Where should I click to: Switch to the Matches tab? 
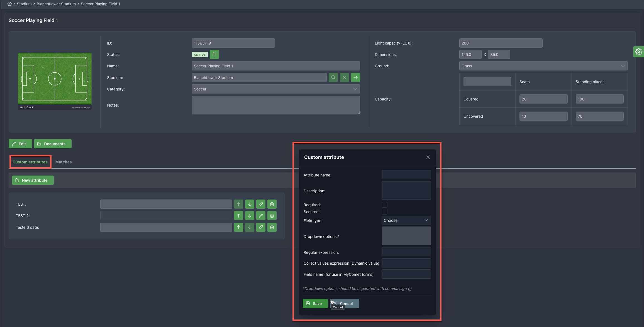coord(64,162)
